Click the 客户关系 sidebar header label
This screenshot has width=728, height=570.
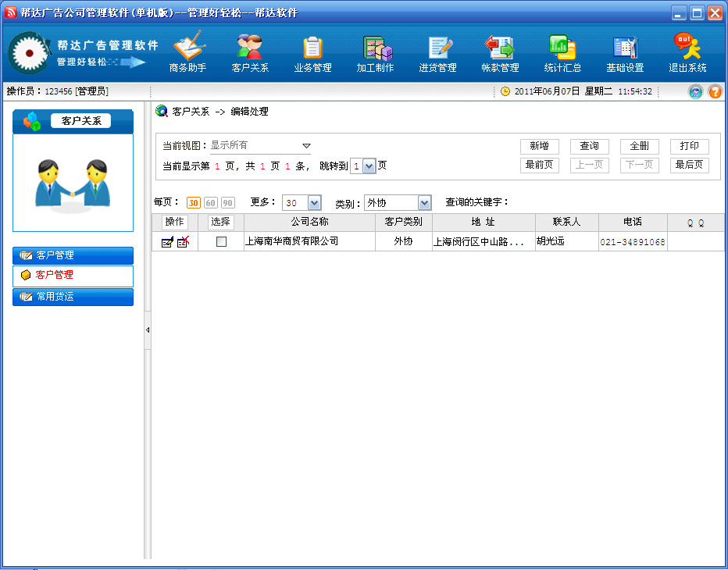point(80,121)
